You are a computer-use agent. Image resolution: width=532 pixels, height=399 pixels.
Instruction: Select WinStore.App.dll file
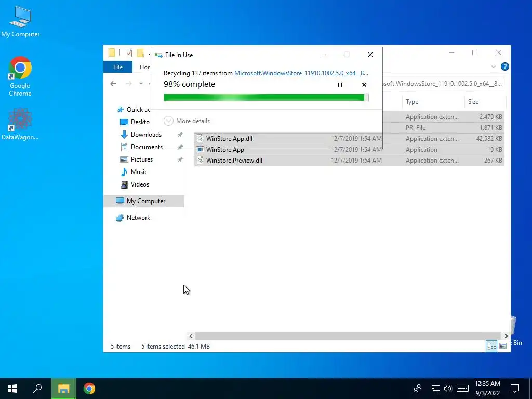coord(349,138)
